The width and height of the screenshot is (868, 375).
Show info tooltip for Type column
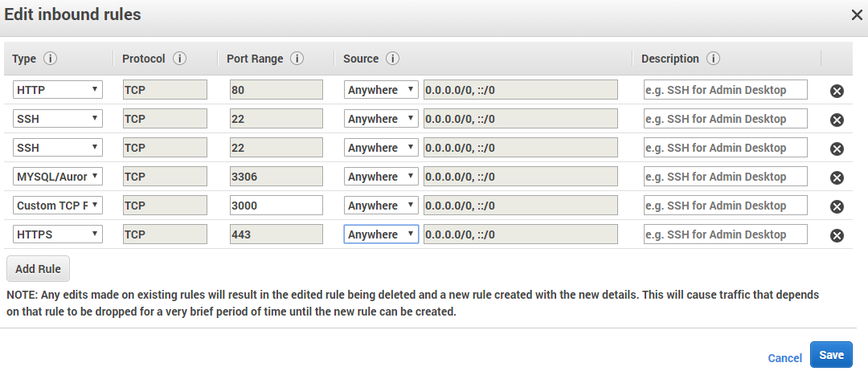point(50,58)
